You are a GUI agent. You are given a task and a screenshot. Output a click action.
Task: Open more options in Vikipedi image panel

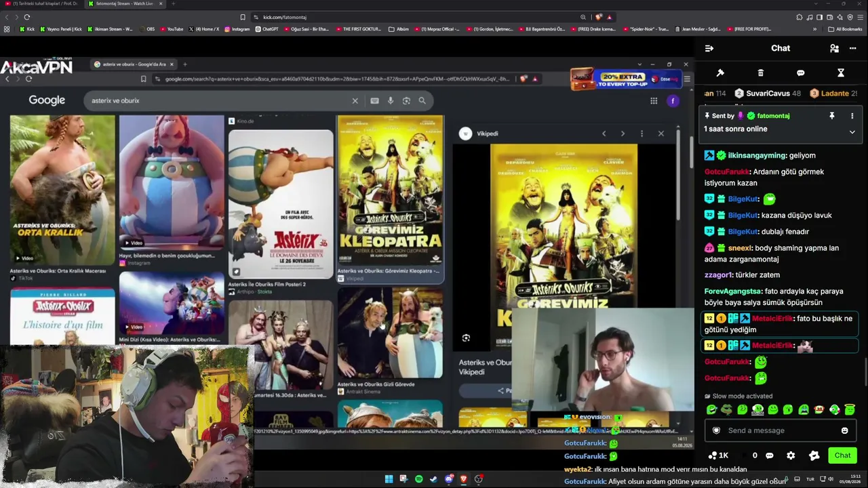click(x=642, y=134)
